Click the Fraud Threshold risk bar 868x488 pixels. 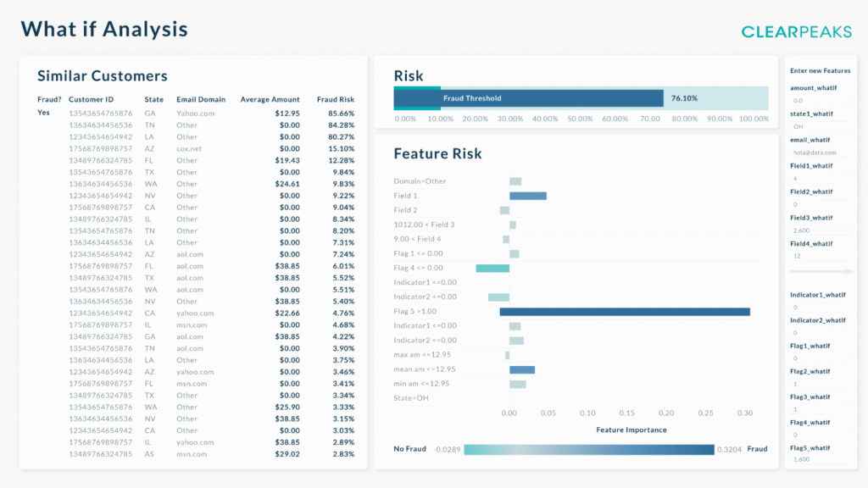pos(528,98)
